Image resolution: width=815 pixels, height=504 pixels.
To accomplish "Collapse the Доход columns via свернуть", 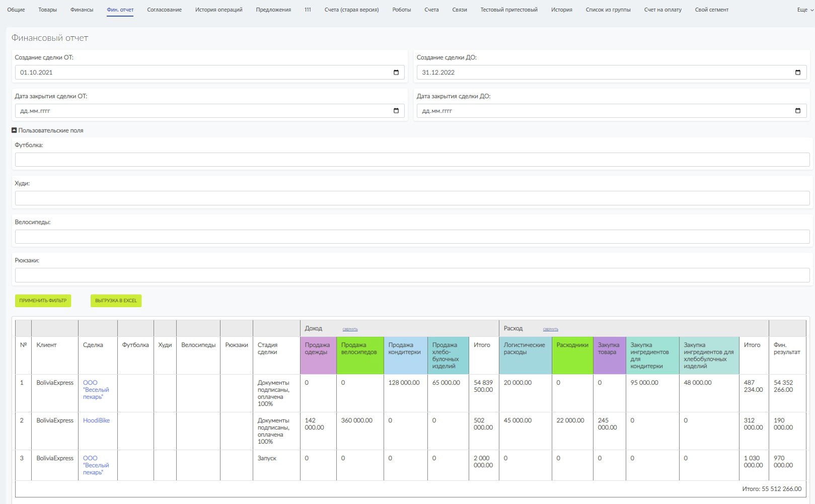I will (350, 329).
